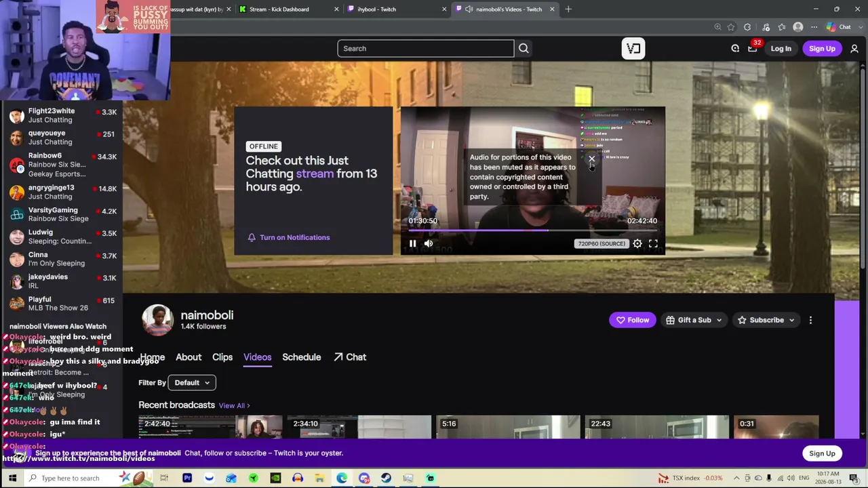
Task: Mute the video player volume
Action: (429, 243)
